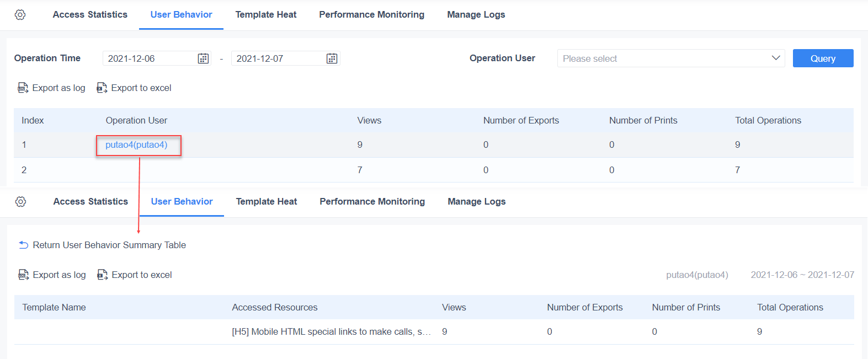
Task: Click Template Name column header
Action: coord(54,307)
